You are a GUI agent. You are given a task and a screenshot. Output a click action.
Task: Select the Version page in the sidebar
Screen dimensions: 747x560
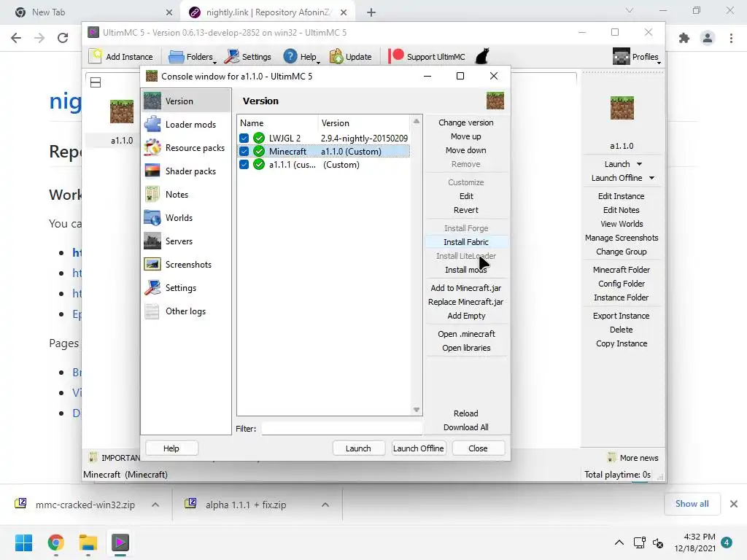(x=186, y=101)
